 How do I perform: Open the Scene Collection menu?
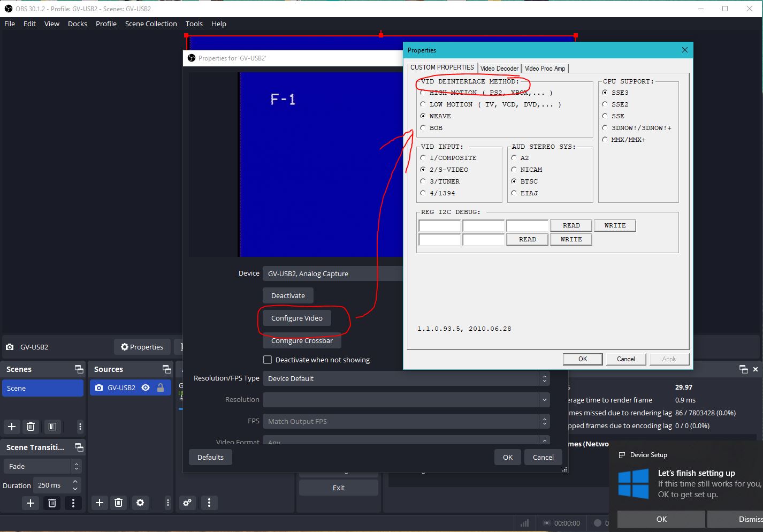151,24
